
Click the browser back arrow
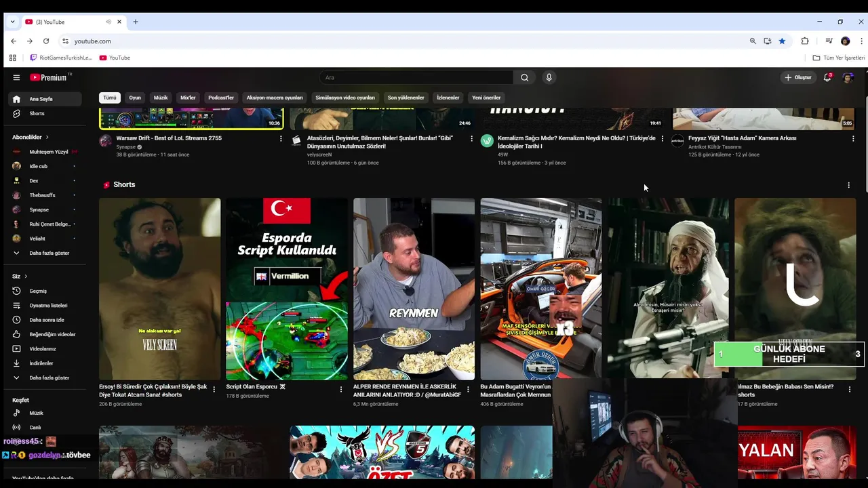13,41
